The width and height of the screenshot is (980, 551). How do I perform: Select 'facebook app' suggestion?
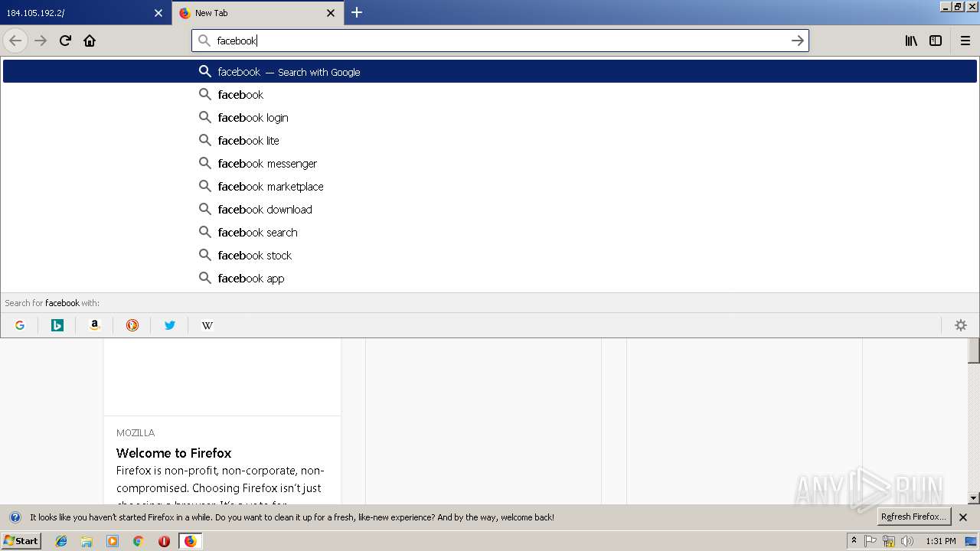[x=490, y=278]
